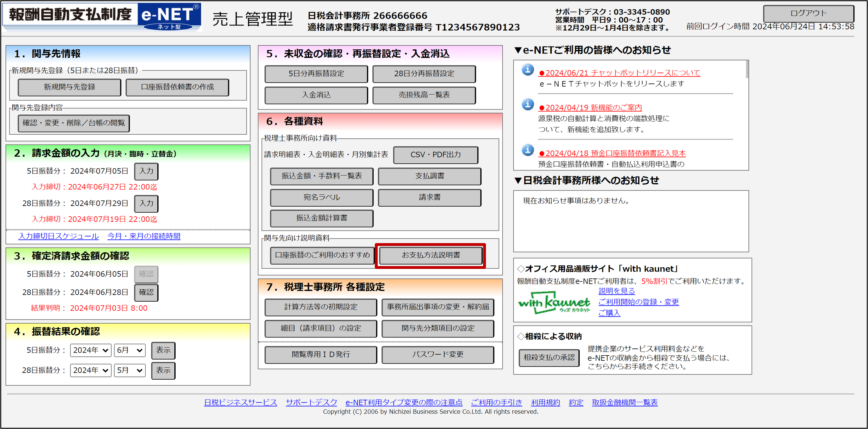Click CSV・PDF出力 button
The image size is (868, 429).
(435, 155)
